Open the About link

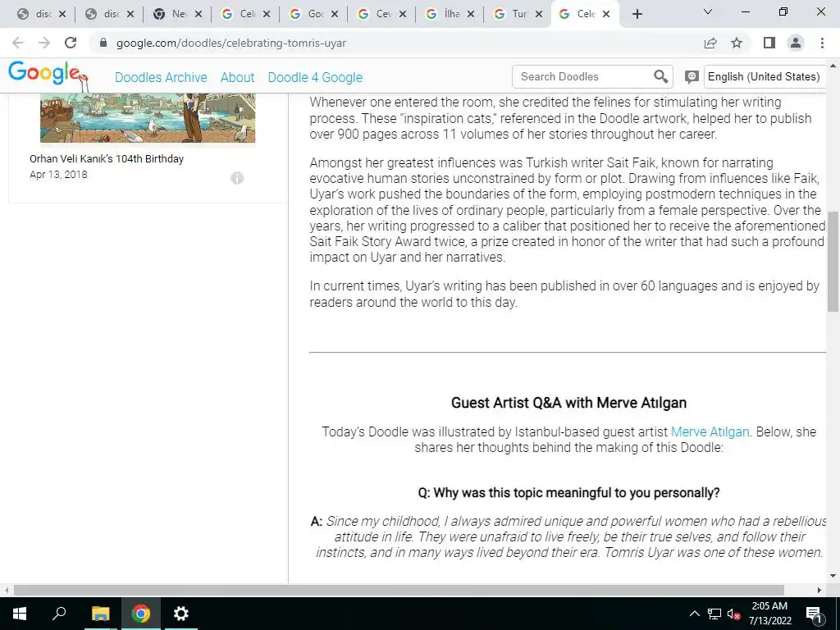237,77
